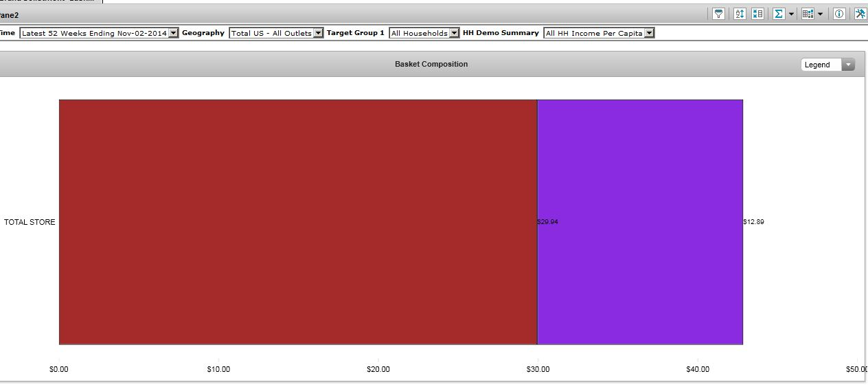Screen dimensions: 868x387
Task: Click the filter funnel icon
Action: point(718,14)
